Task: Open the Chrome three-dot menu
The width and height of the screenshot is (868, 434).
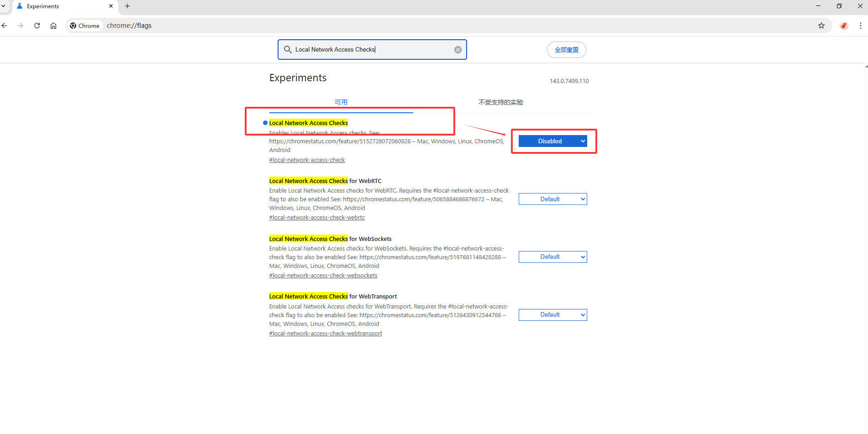Action: [861, 26]
